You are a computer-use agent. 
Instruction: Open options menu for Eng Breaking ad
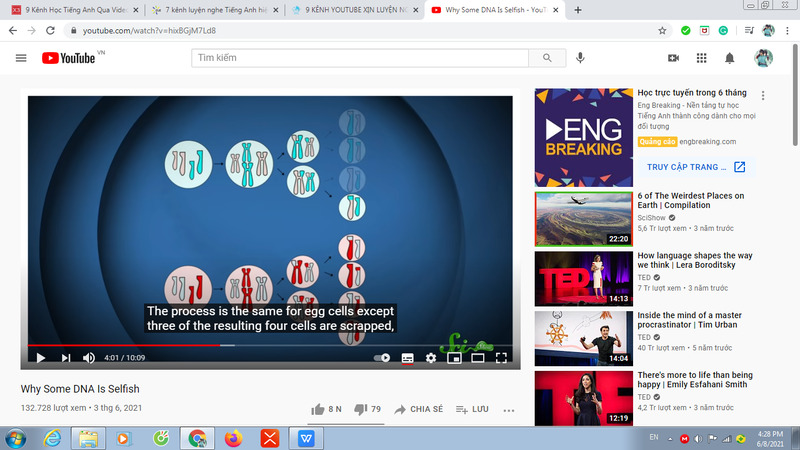[x=763, y=95]
